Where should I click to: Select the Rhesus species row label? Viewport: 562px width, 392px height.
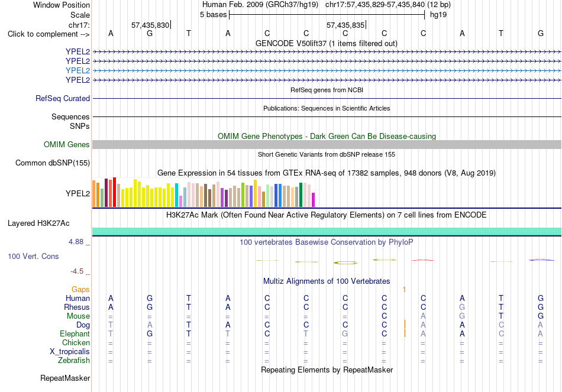point(77,307)
